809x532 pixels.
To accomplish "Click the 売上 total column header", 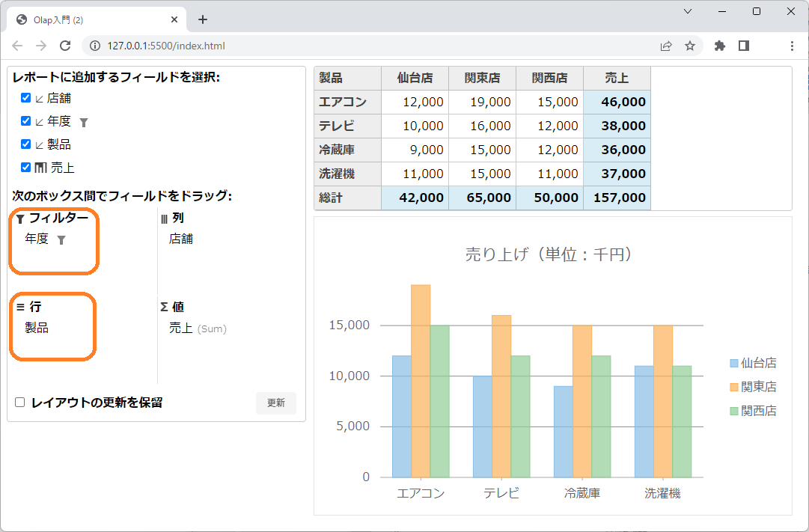I will pyautogui.click(x=617, y=78).
